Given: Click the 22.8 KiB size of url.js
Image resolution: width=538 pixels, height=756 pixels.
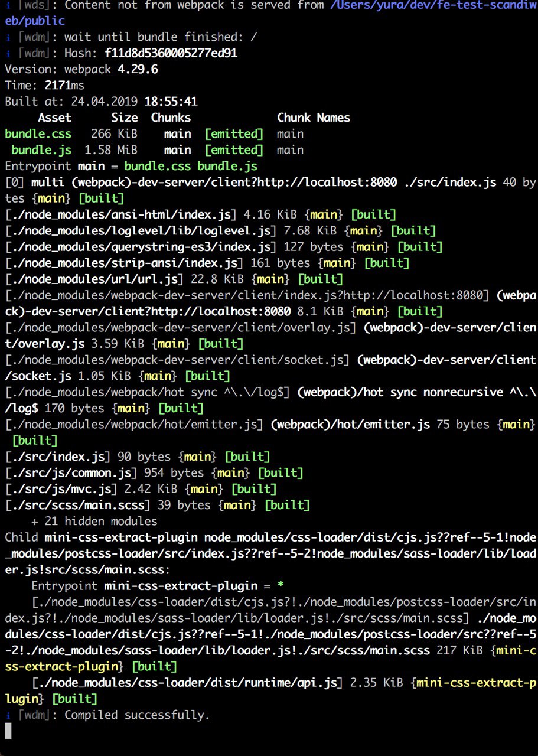Looking at the screenshot, I should coord(218,279).
